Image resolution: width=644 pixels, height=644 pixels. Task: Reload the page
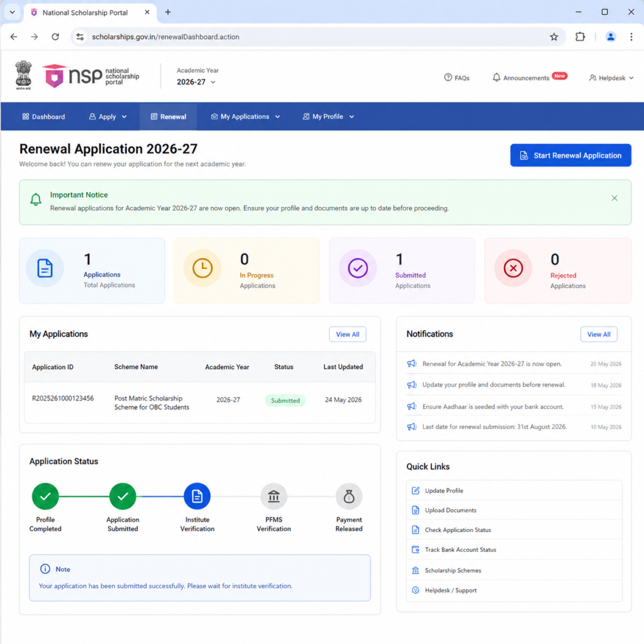[x=55, y=37]
